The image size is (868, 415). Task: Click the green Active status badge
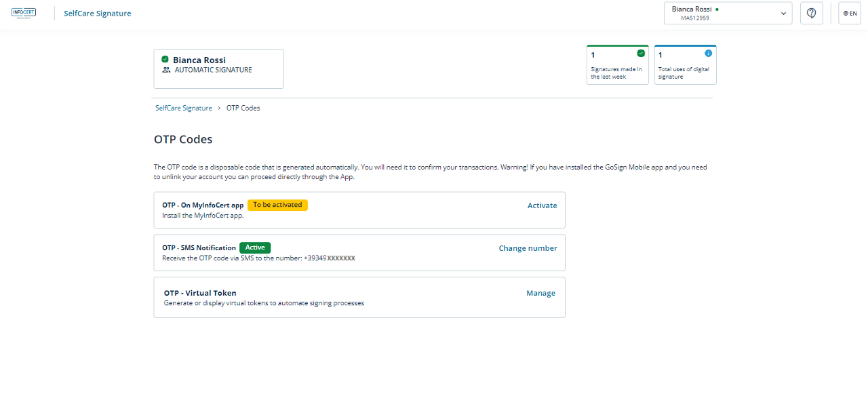point(255,248)
